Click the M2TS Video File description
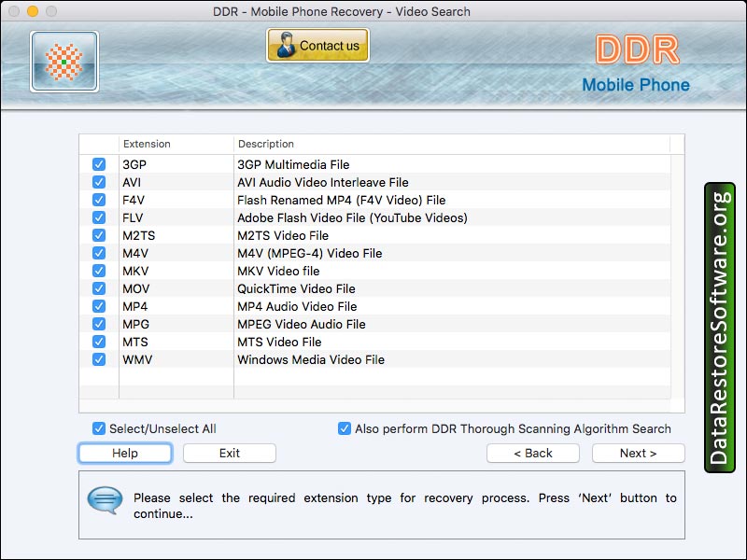Screen dimensions: 747x560 pos(283,236)
